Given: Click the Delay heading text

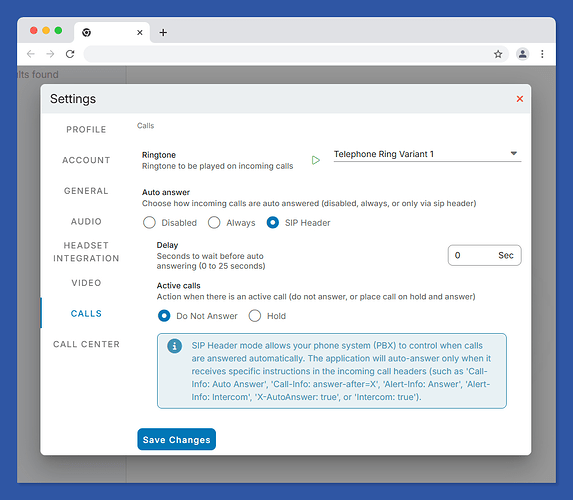Looking at the screenshot, I should (x=167, y=245).
